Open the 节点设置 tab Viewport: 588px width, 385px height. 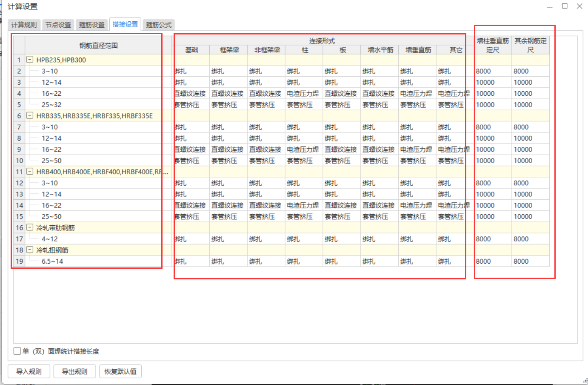point(58,25)
